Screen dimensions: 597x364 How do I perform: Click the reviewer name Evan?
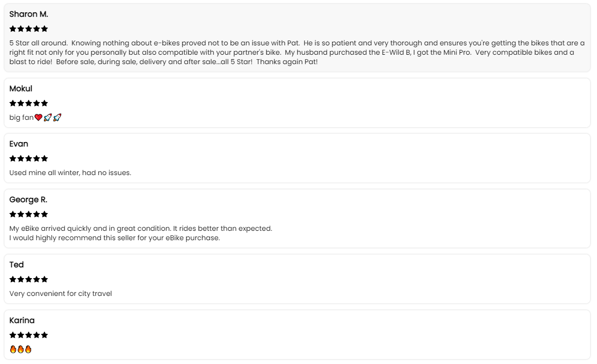(x=19, y=144)
